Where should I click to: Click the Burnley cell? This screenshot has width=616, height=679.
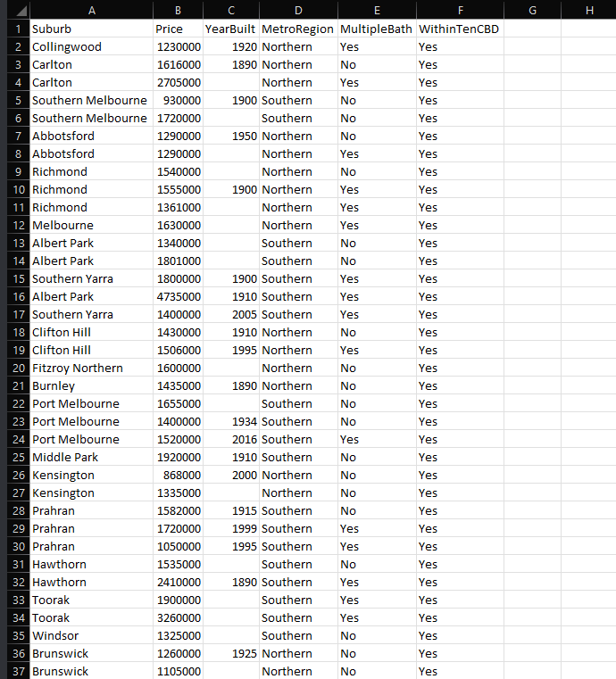coord(91,385)
